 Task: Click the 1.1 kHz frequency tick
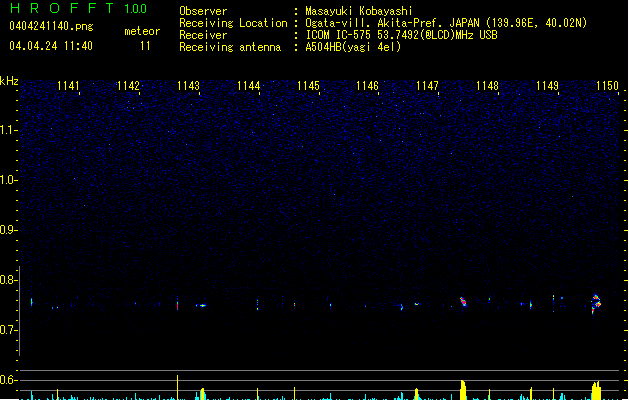pos(8,130)
